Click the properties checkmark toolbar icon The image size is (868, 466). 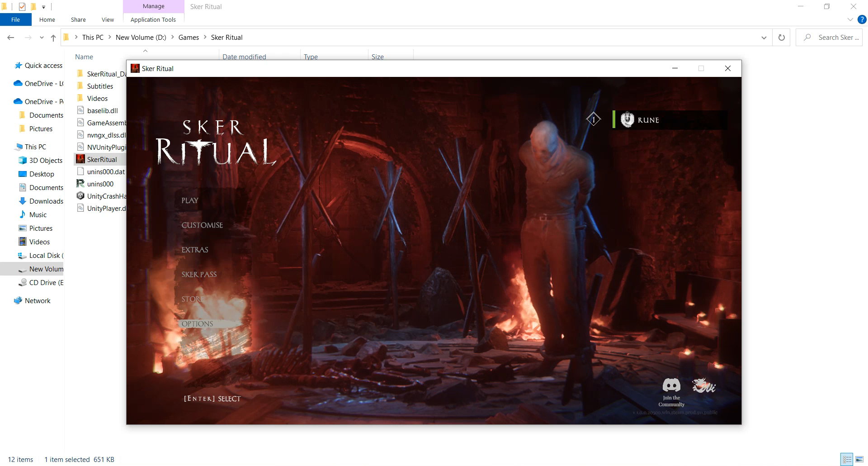click(22, 6)
